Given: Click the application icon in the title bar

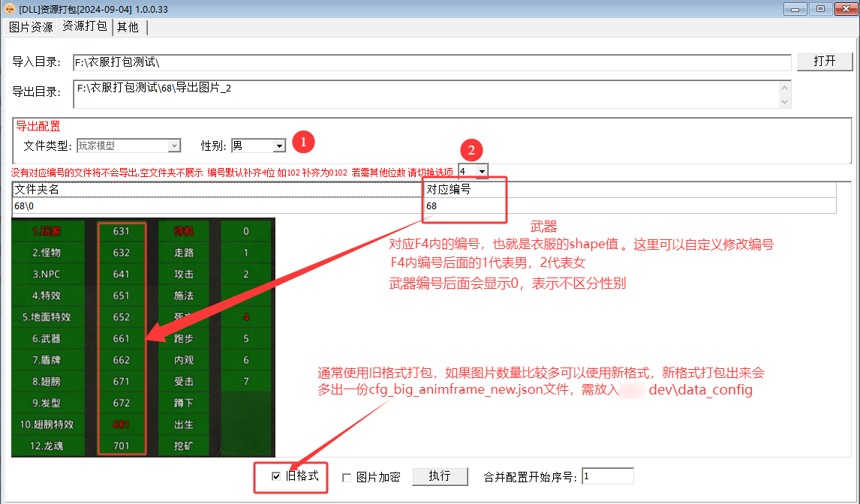Looking at the screenshot, I should pyautogui.click(x=10, y=8).
